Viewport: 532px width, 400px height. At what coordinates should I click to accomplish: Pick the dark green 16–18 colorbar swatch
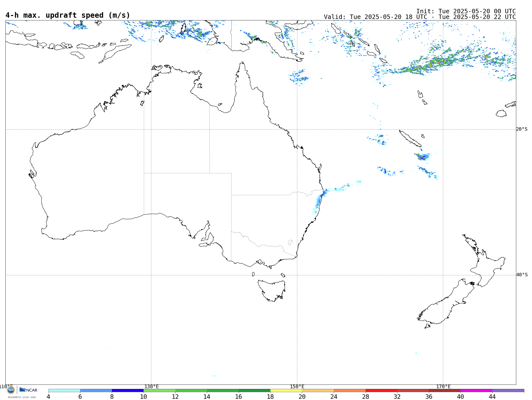pos(254,390)
